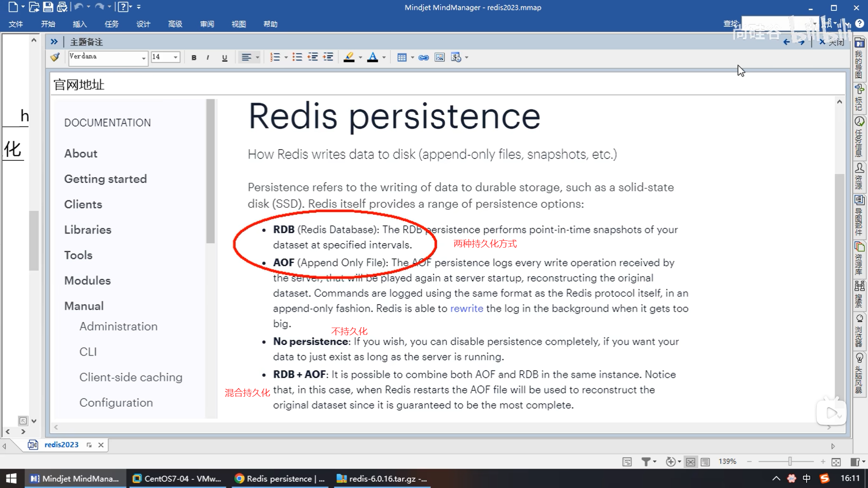Toggle bold formatting in notes toolbar
868x488 pixels.
click(194, 57)
